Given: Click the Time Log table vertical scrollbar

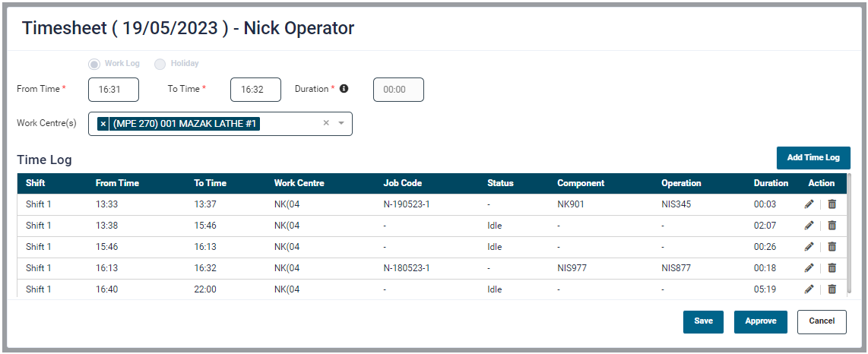Looking at the screenshot, I should tap(850, 235).
